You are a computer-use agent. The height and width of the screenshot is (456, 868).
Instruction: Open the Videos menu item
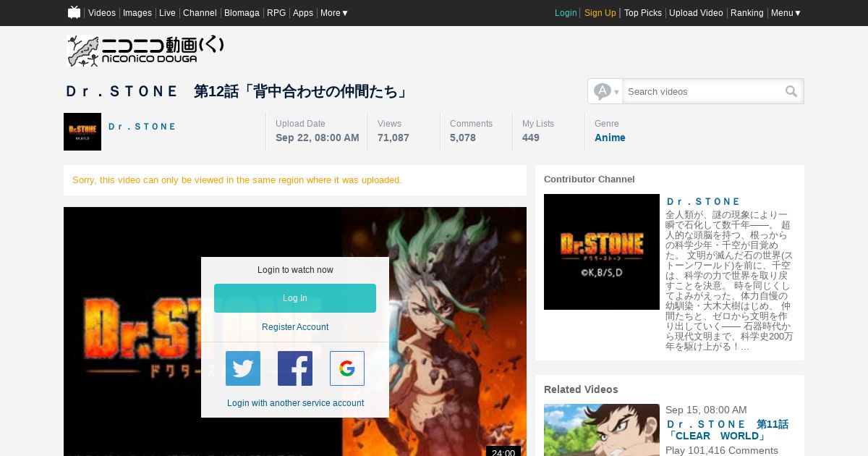pyautogui.click(x=102, y=13)
